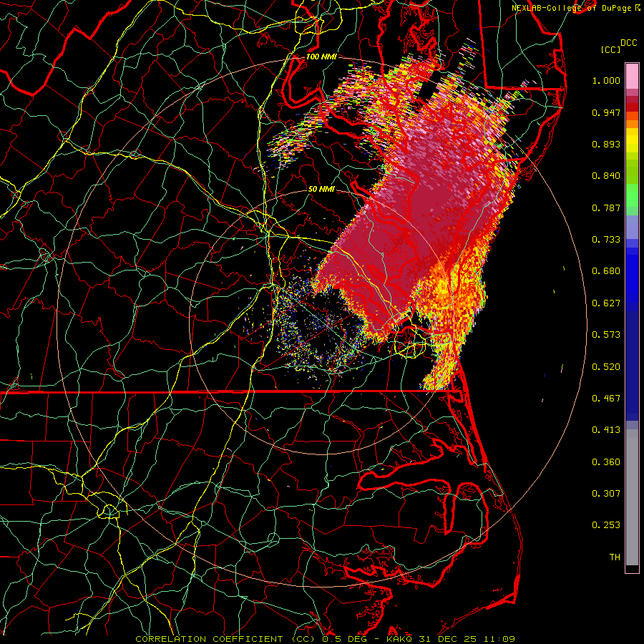The image size is (644, 644).
Task: Click the 0.840 colorbar value
Action: (x=606, y=176)
